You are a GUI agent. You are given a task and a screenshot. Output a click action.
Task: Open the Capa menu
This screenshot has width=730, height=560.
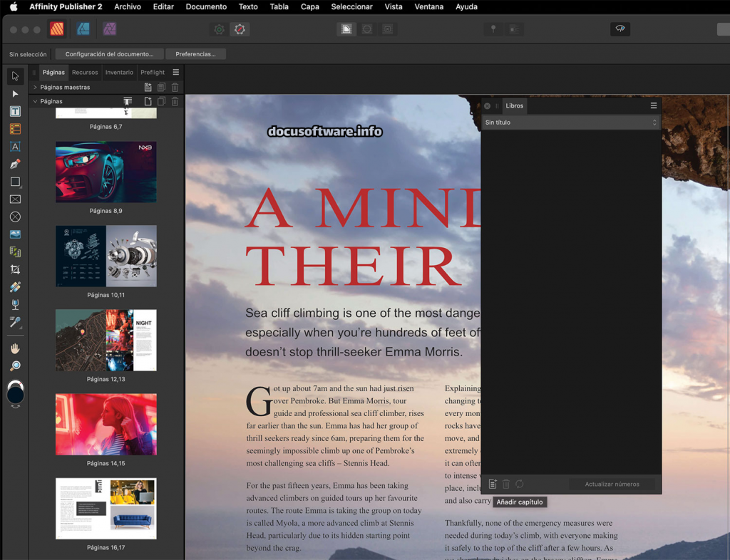[x=309, y=7]
